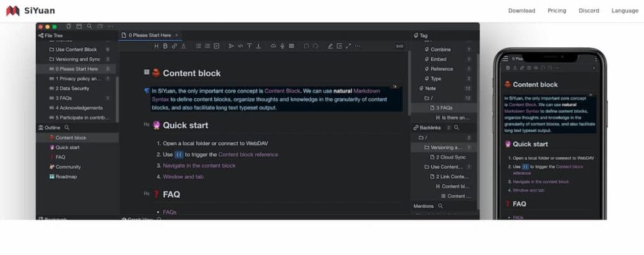Click the upload cloud icon in editor toolbar
The width and height of the screenshot is (644, 255).
[x=274, y=46]
